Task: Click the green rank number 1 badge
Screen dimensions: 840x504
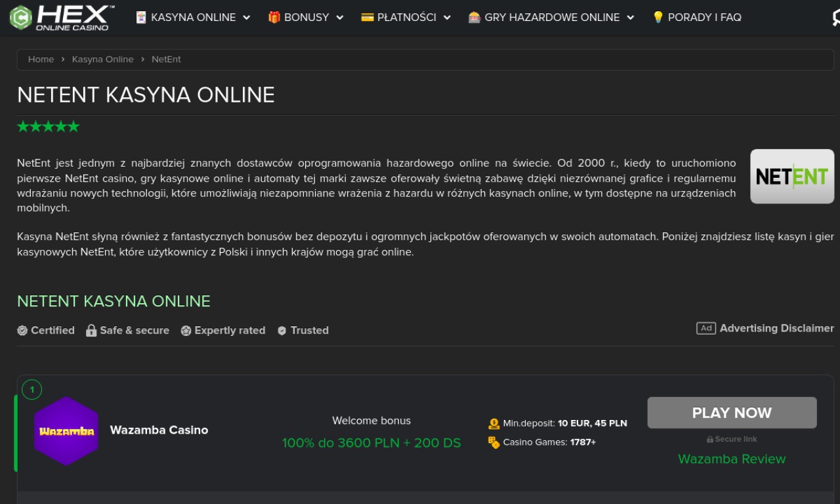Action: pyautogui.click(x=31, y=390)
